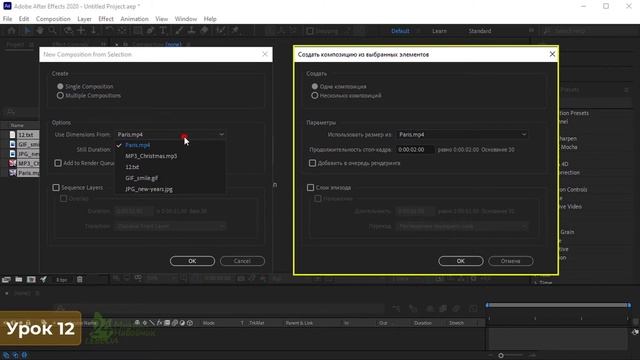This screenshot has height=360, width=640.
Task: Choose 12.txt in the dropdown list
Action: [x=132, y=167]
